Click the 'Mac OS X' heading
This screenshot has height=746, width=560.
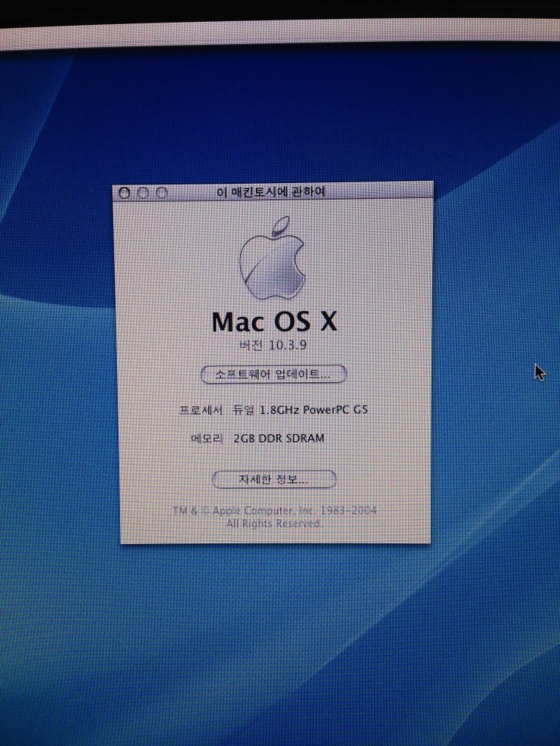tap(274, 322)
